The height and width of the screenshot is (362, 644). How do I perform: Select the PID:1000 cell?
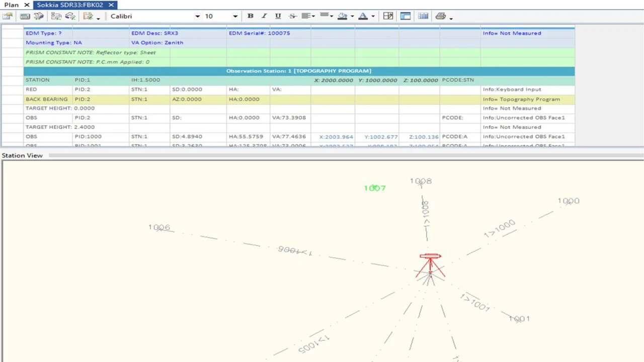(x=101, y=137)
